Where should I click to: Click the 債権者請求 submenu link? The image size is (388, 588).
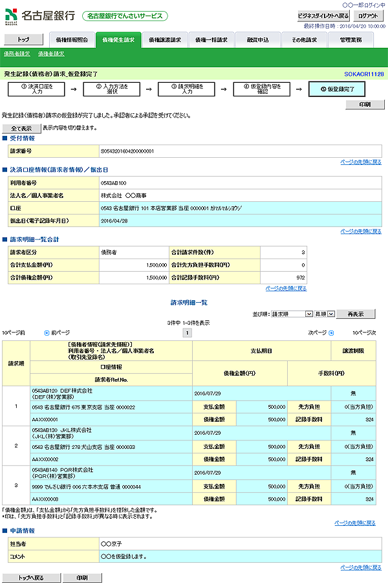click(51, 54)
